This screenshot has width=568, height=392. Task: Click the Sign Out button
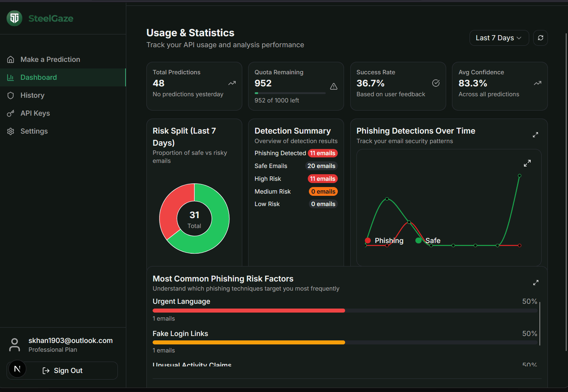(x=63, y=370)
